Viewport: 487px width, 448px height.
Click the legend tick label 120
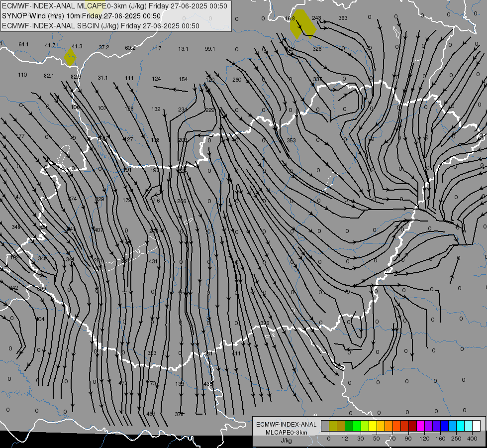tap(424, 439)
